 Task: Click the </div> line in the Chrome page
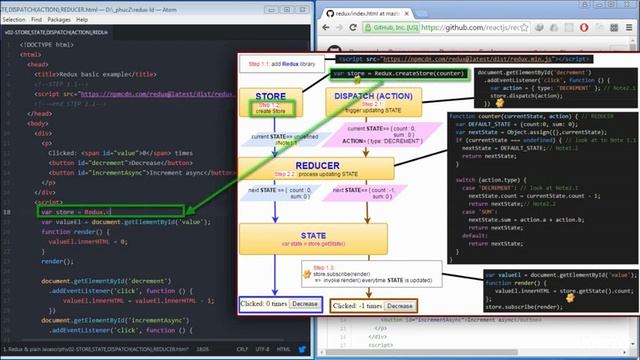377,337
